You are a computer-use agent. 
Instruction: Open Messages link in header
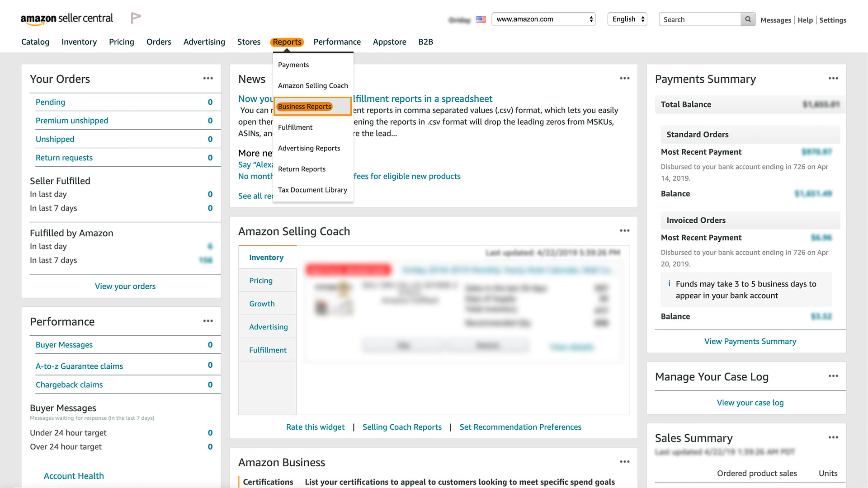click(776, 20)
